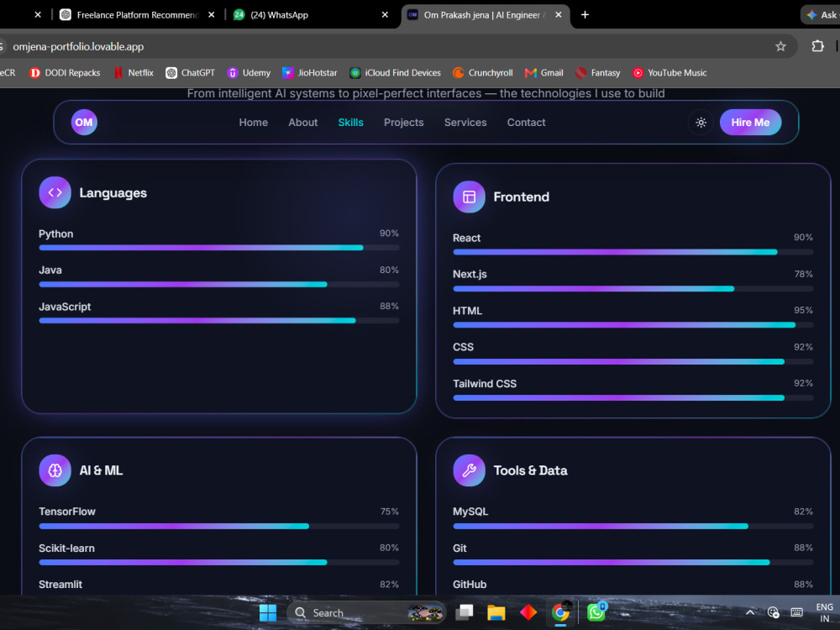Open File Explorer from the taskbar

click(x=496, y=612)
